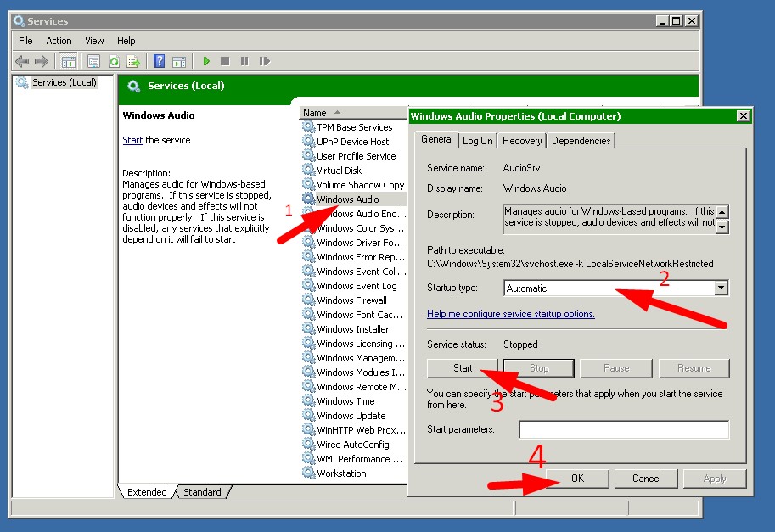Switch to the Recovery tab
775x532 pixels.
(522, 141)
